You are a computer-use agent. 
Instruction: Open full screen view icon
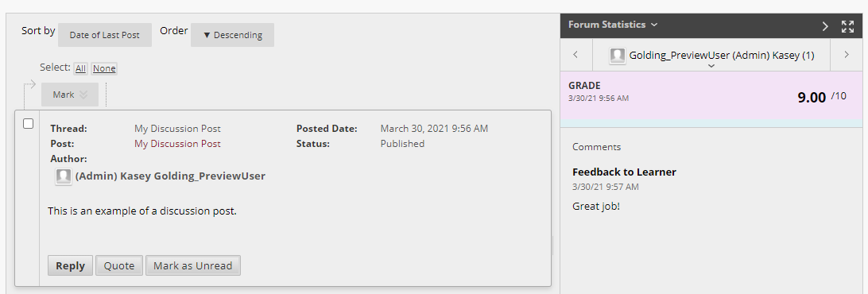[847, 26]
